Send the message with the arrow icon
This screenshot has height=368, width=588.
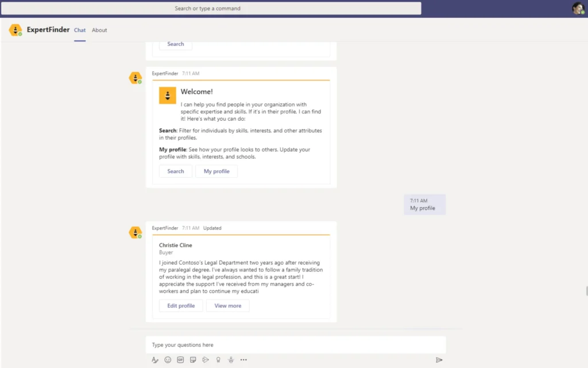pyautogui.click(x=439, y=360)
